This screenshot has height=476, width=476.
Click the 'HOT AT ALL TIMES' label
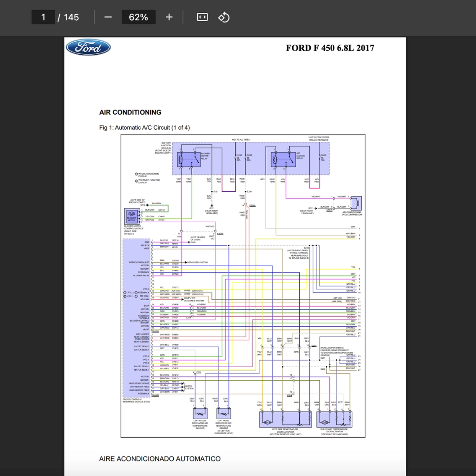point(241,140)
